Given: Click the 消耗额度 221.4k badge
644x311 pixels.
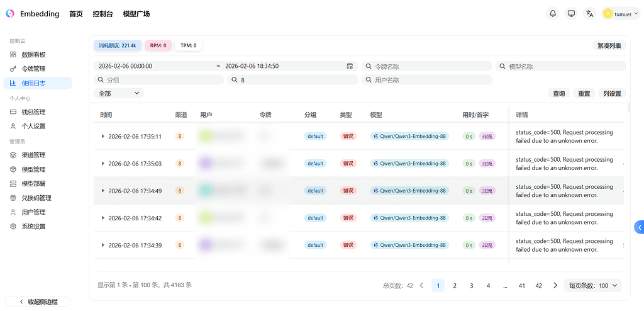Looking at the screenshot, I should point(118,45).
